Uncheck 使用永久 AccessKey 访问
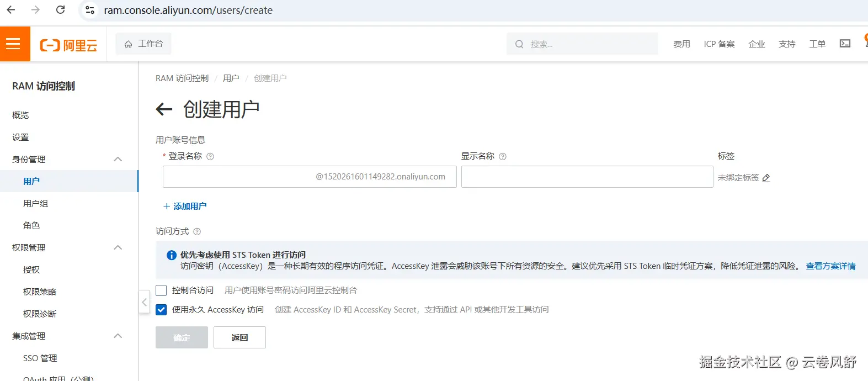This screenshot has width=868, height=381. (161, 310)
